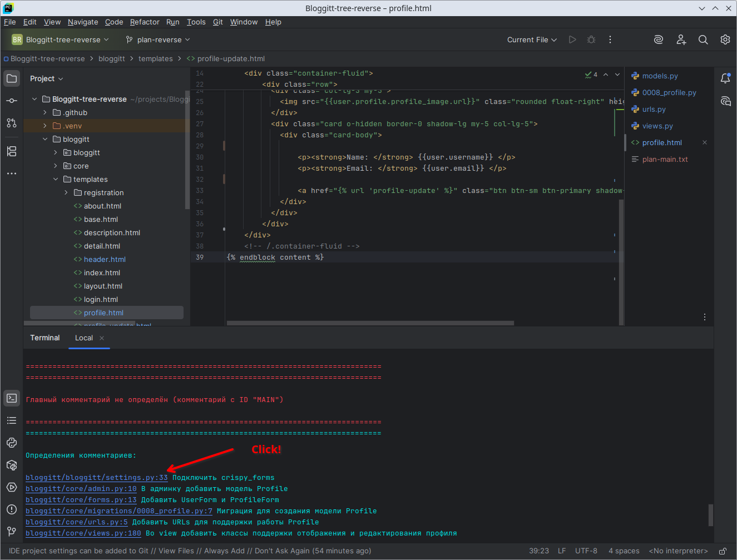Click the No interpreter status widget
The image size is (737, 560).
click(678, 551)
